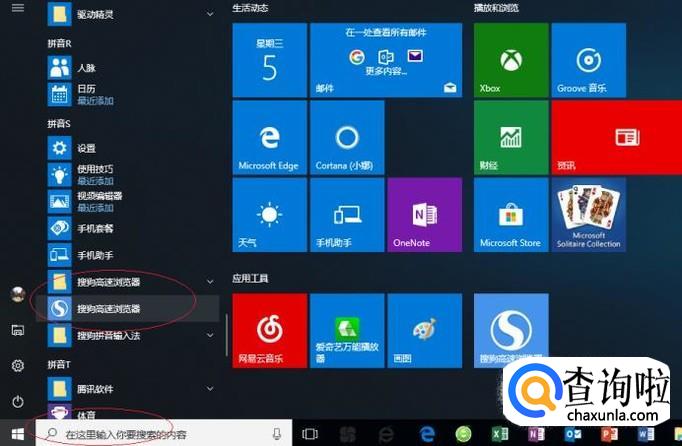Open 手机助手 in the app list

(x=133, y=255)
